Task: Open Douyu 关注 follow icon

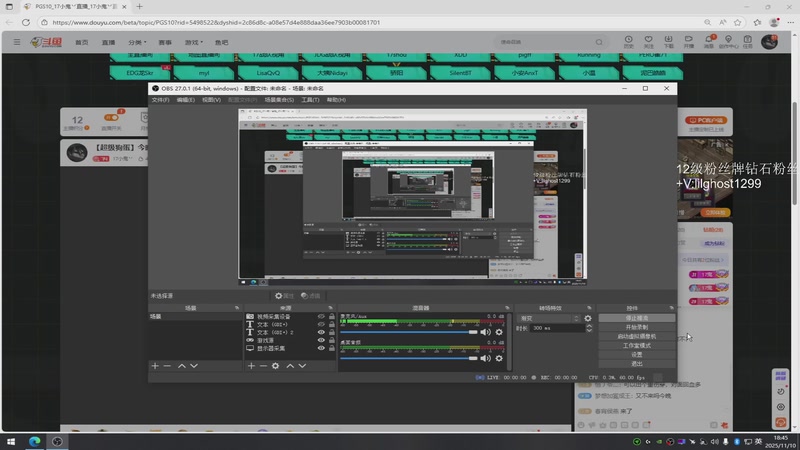Action: click(x=648, y=42)
